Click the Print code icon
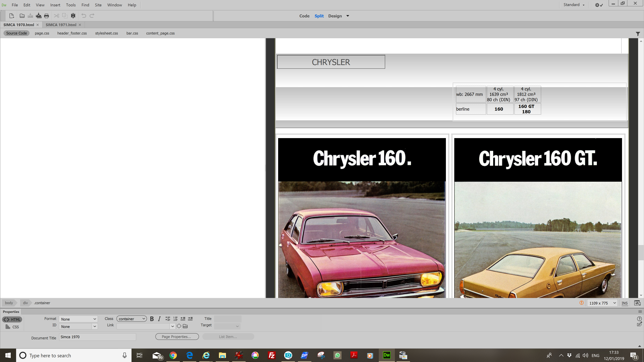This screenshot has height=362, width=644. 46,16
